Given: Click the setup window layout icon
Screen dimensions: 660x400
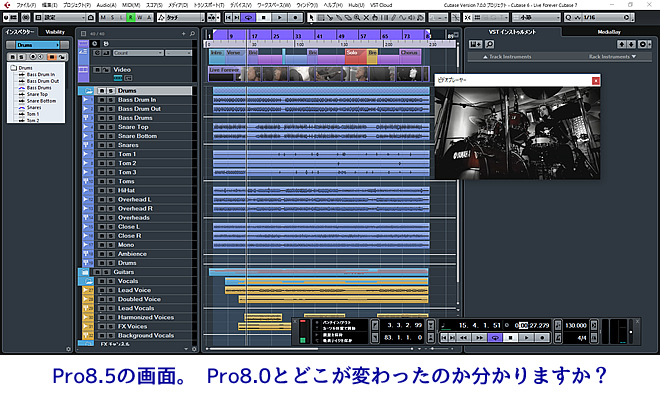Looking at the screenshot, I should point(38,18).
